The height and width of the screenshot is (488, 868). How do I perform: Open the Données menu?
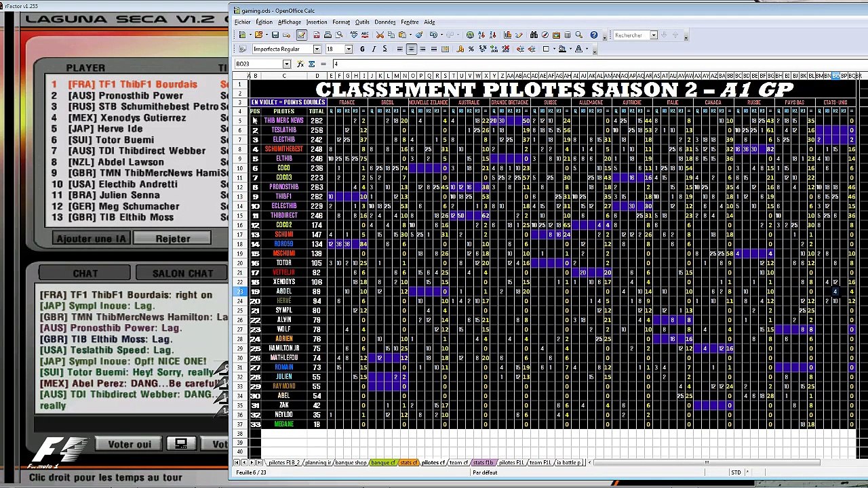(x=384, y=22)
